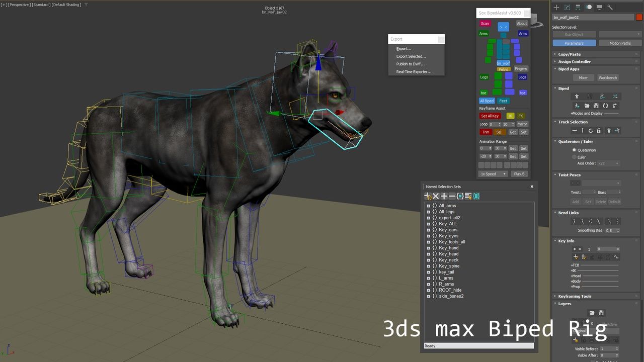Select the Quaternion radio button

pyautogui.click(x=574, y=150)
